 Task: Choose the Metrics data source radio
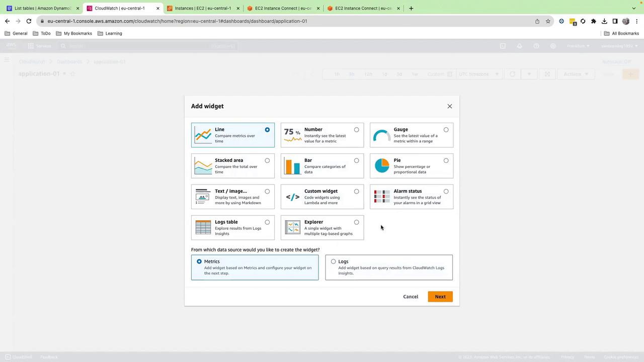click(199, 261)
